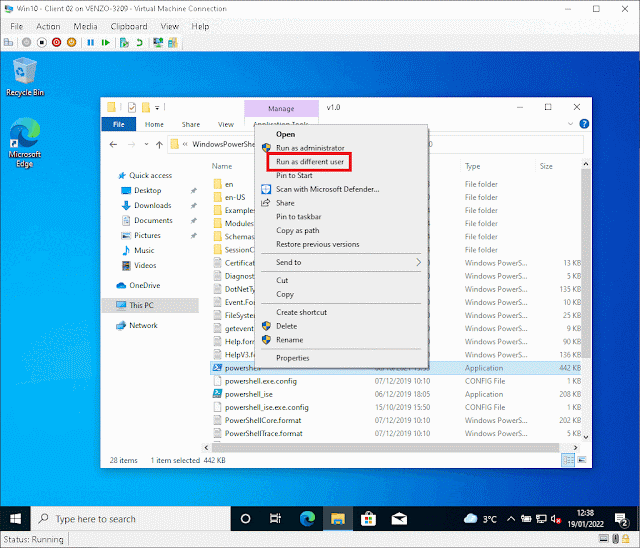Send Ctrl+Alt+Delete via the VM toolbar icon

click(8, 42)
